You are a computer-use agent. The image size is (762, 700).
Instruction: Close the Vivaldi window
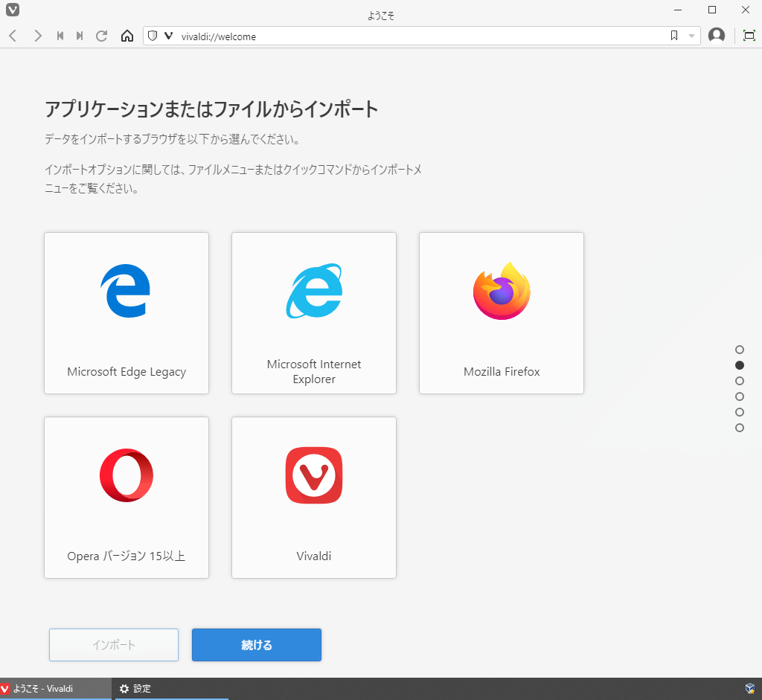point(746,10)
